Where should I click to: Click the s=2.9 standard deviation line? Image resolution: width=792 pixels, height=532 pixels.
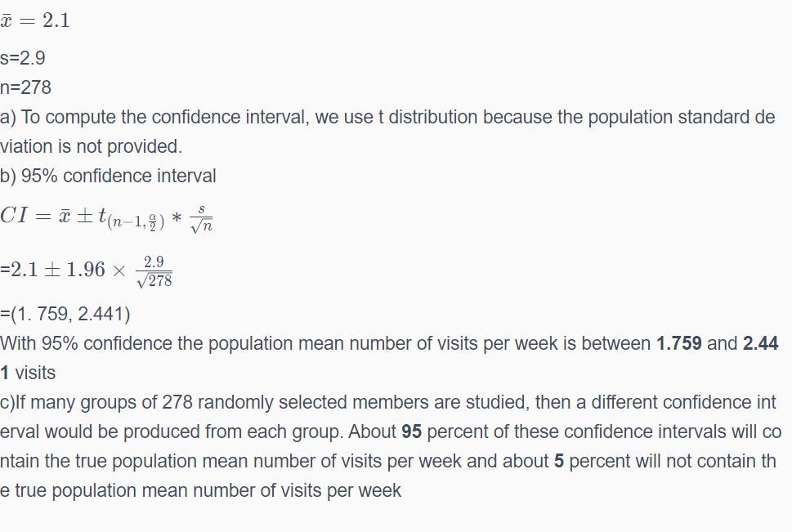click(23, 58)
